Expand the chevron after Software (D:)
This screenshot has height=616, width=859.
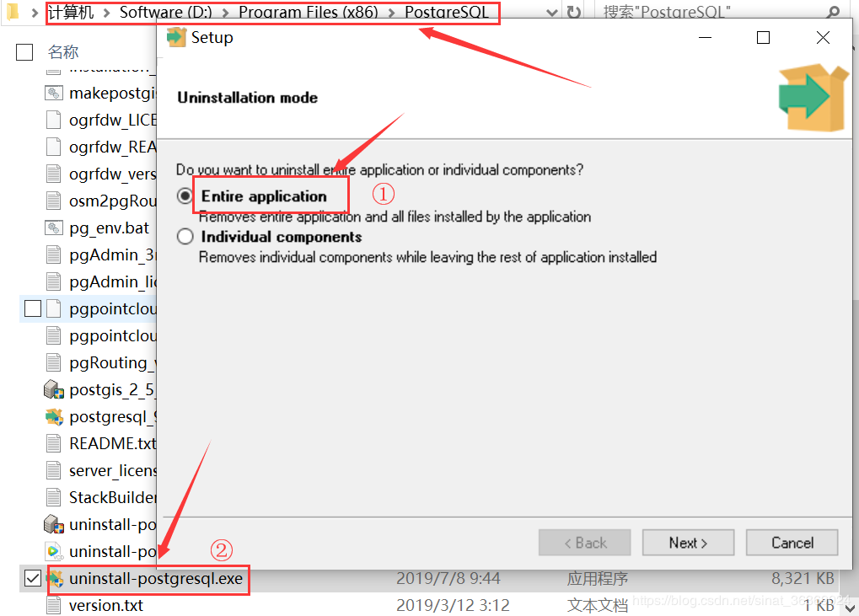tap(226, 12)
